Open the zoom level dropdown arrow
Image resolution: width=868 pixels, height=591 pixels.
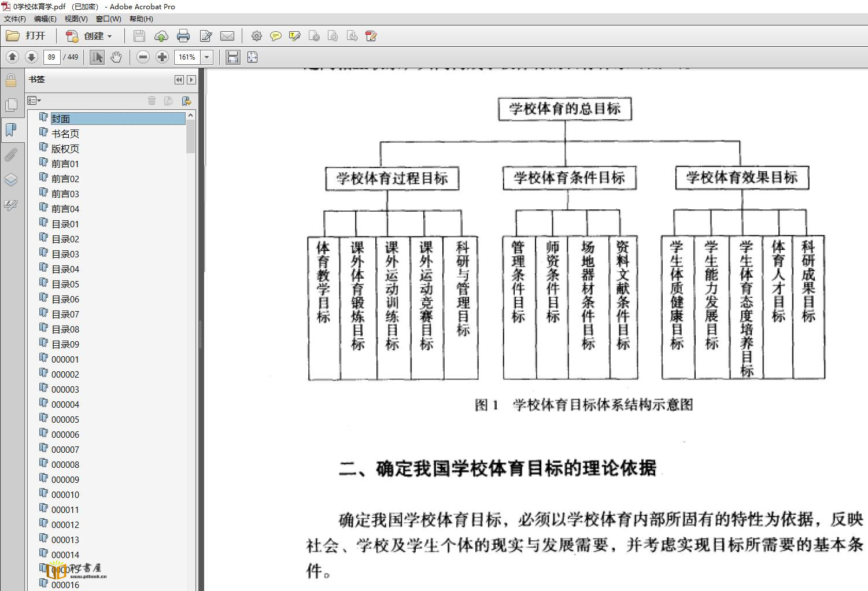[206, 57]
